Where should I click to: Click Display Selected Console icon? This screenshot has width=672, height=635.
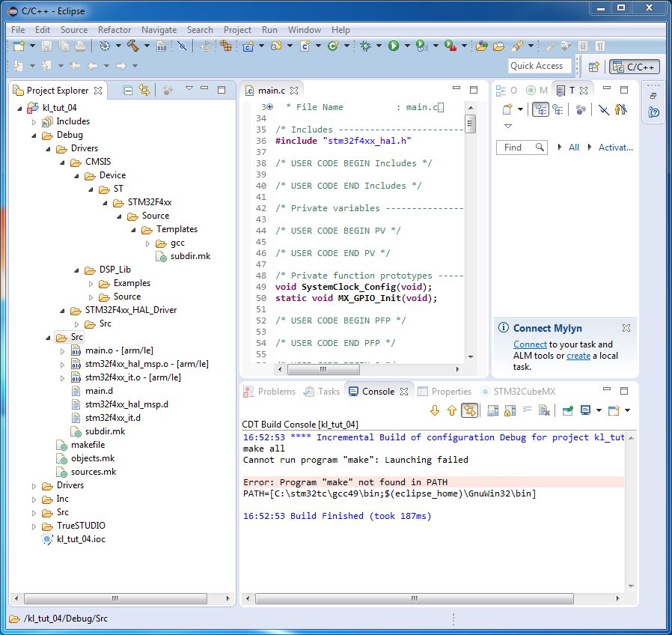tap(585, 410)
